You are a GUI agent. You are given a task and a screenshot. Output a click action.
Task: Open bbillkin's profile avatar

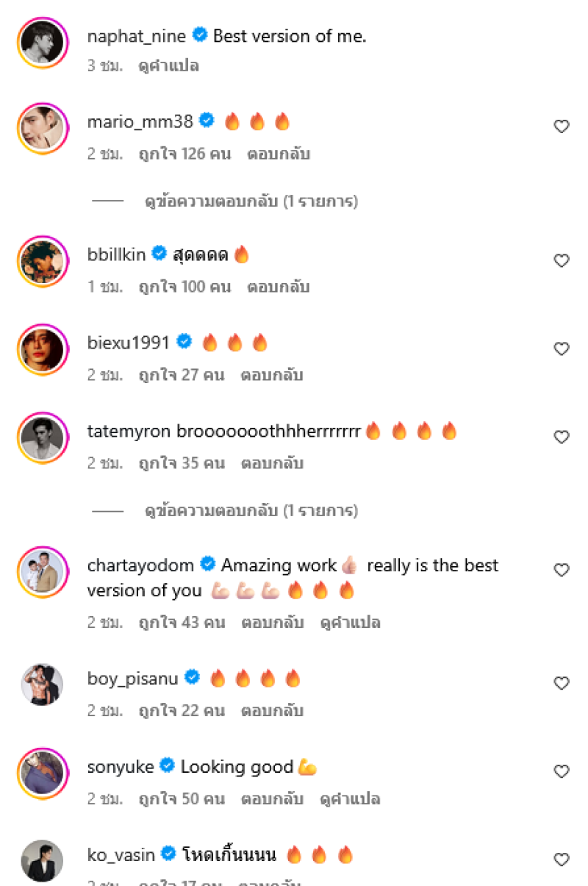click(42, 261)
